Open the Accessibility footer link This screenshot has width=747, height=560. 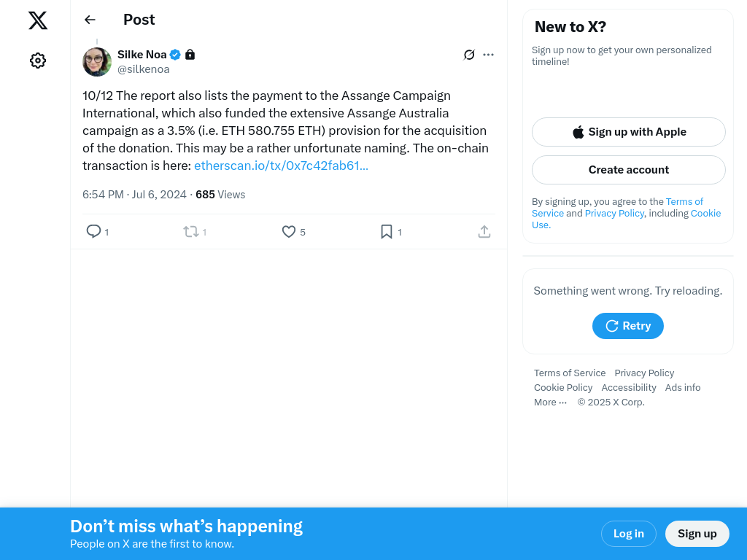click(629, 388)
